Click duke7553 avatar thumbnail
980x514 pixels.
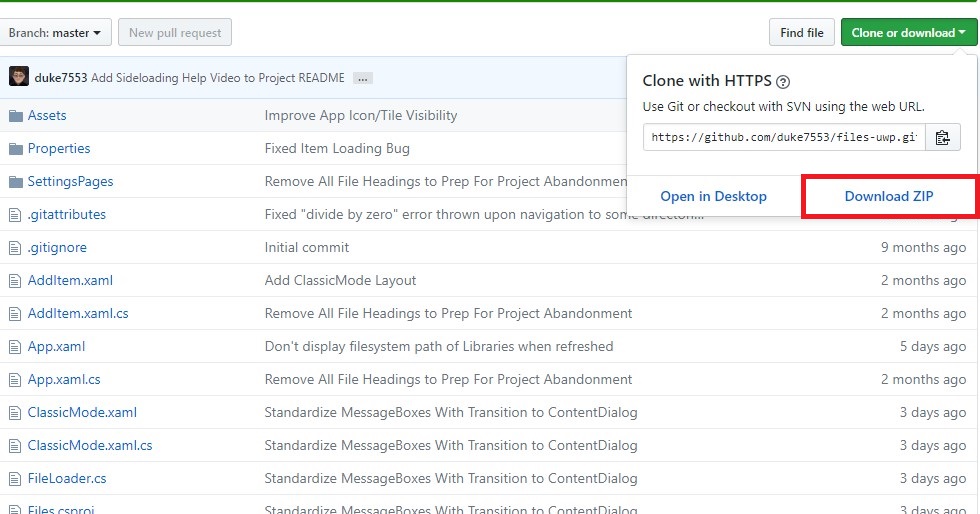(19, 77)
